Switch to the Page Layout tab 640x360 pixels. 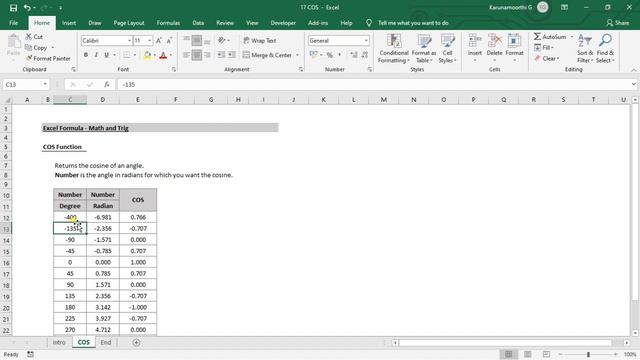129,23
